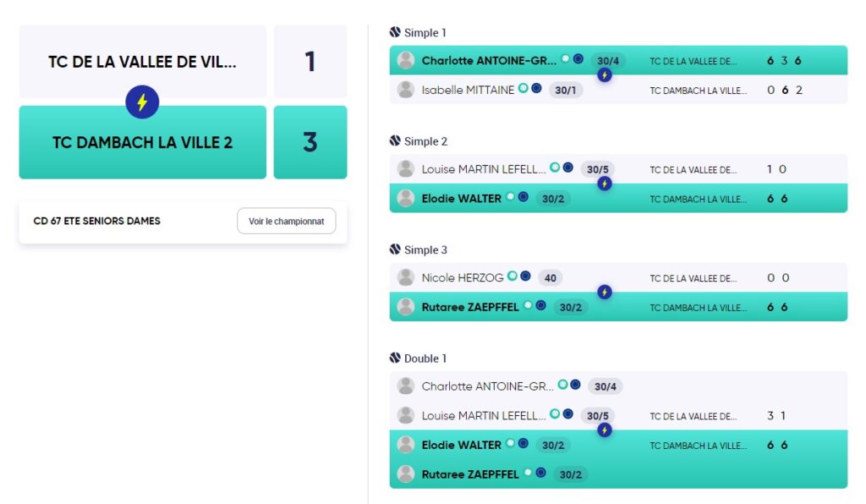The image size is (866, 504).
Task: Click Isabelle MITTAINE's avatar icon
Action: [406, 90]
